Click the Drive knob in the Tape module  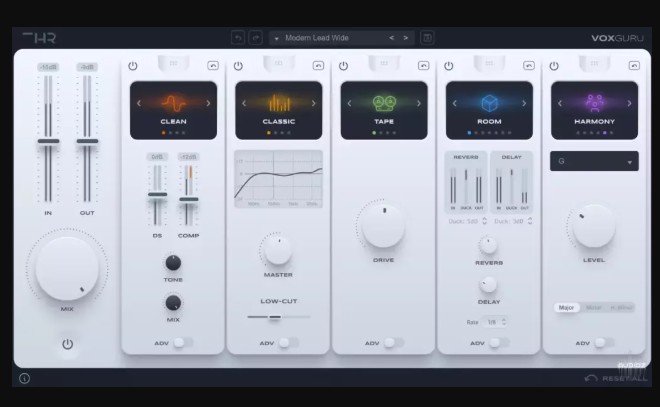(383, 225)
